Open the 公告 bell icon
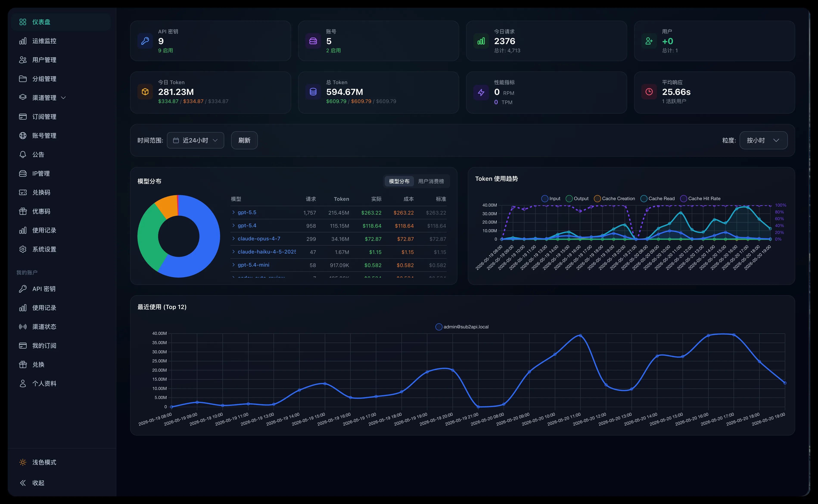 coord(23,155)
